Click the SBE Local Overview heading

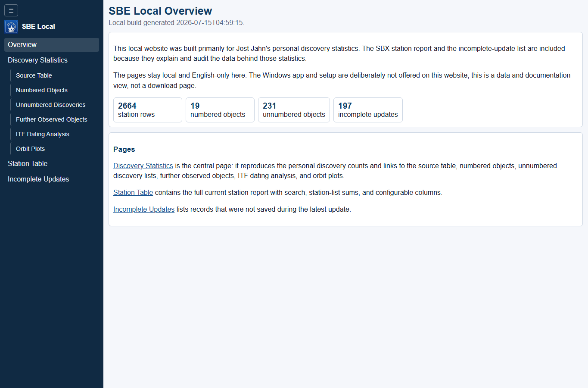coord(160,11)
